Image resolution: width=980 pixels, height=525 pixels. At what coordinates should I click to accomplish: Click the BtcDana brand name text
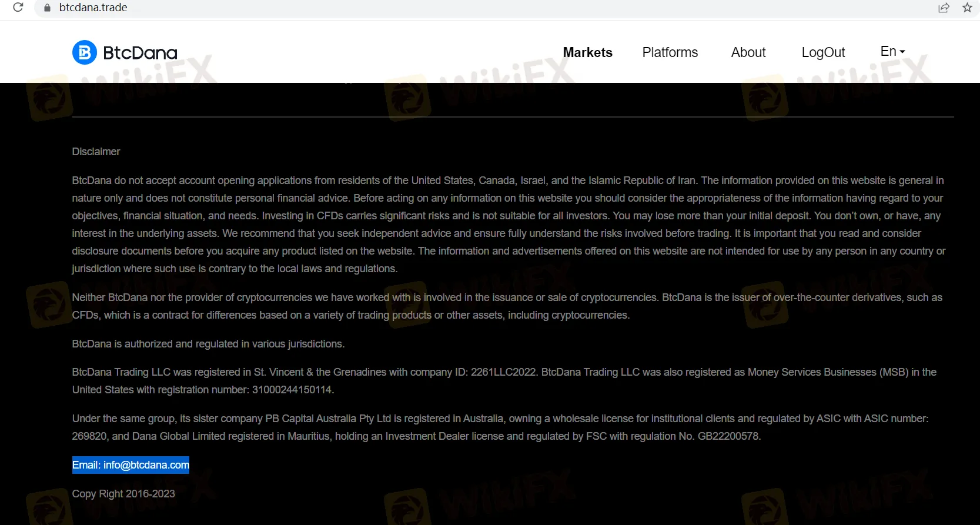click(140, 53)
